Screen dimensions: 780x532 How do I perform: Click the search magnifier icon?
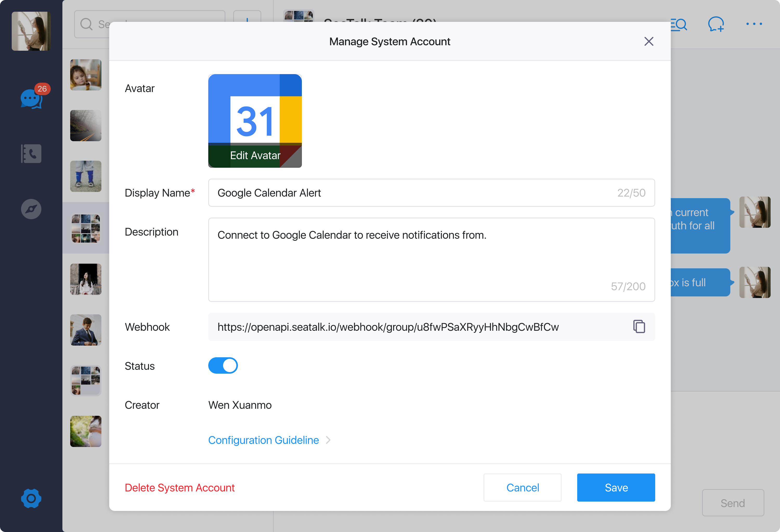coord(86,24)
